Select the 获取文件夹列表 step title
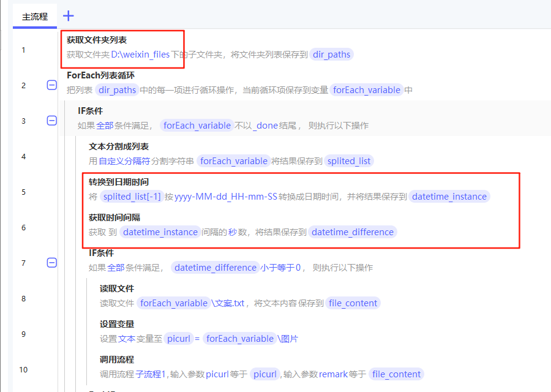This screenshot has height=392, width=551. [97, 40]
